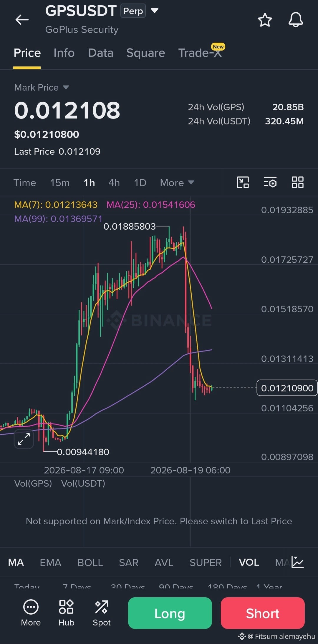This screenshot has height=644, width=318.
Task: Open the indicator chart icon beside VOL
Action: tap(297, 562)
